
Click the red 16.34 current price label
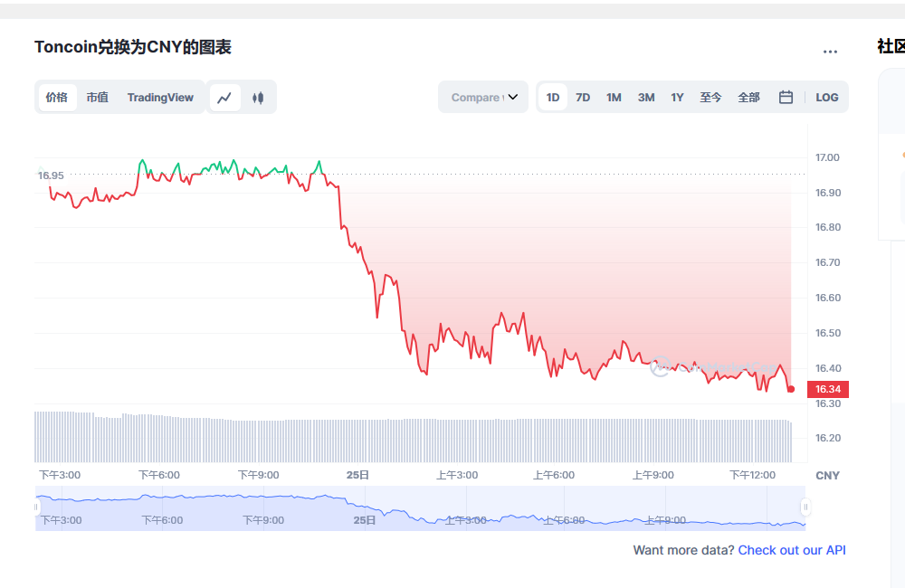pyautogui.click(x=828, y=389)
